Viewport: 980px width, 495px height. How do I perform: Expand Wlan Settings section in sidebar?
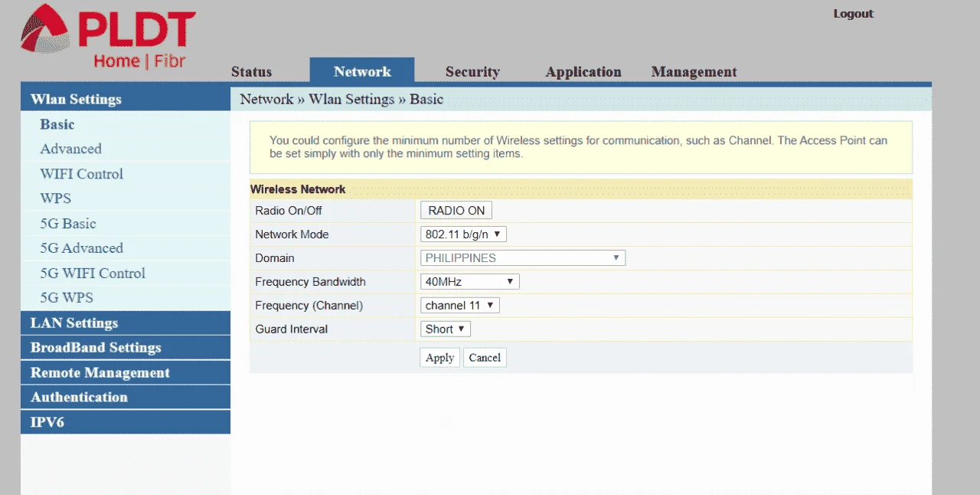point(126,99)
